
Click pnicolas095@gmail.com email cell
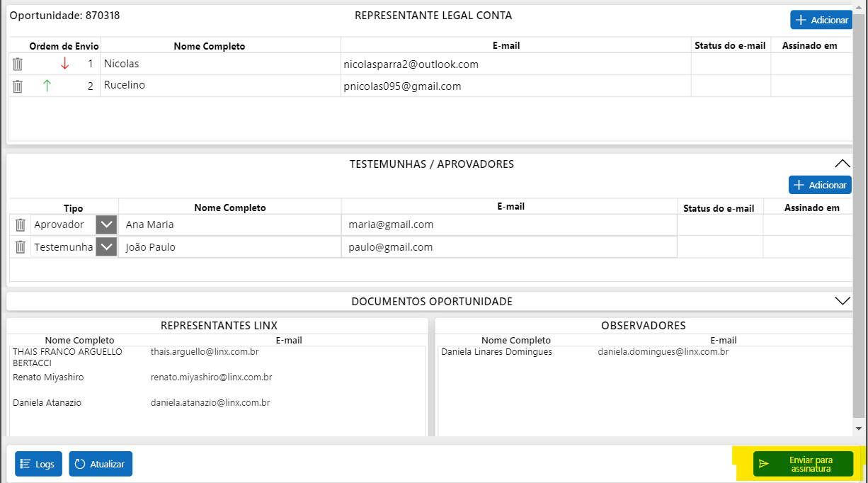pos(515,86)
